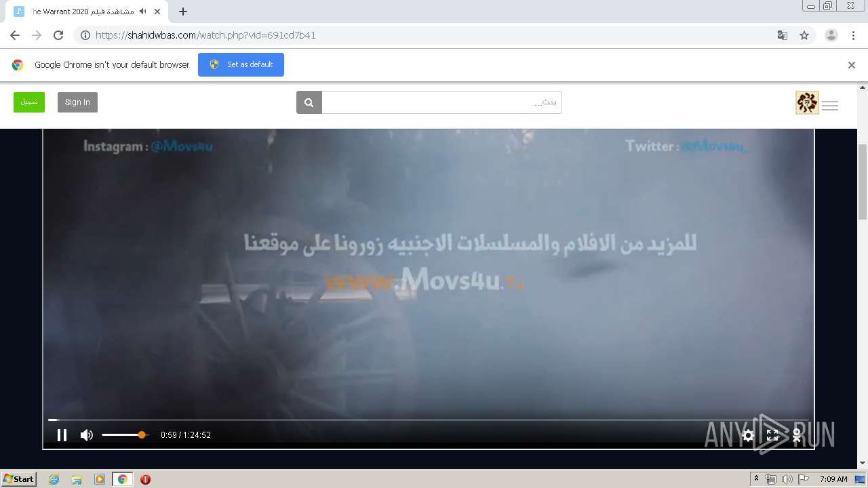Focus the site search input field
Image resolution: width=868 pixels, height=488 pixels.
(x=441, y=102)
